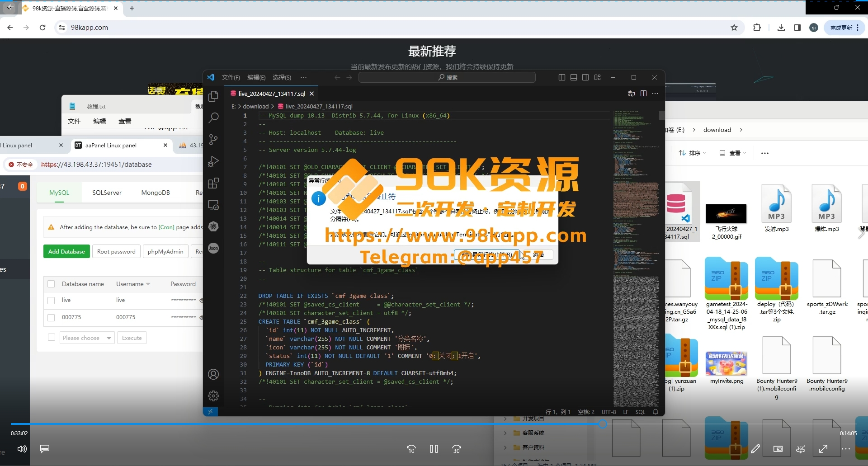Open the 查看 view dropdown in File Explorer
The width and height of the screenshot is (868, 466).
pos(733,153)
